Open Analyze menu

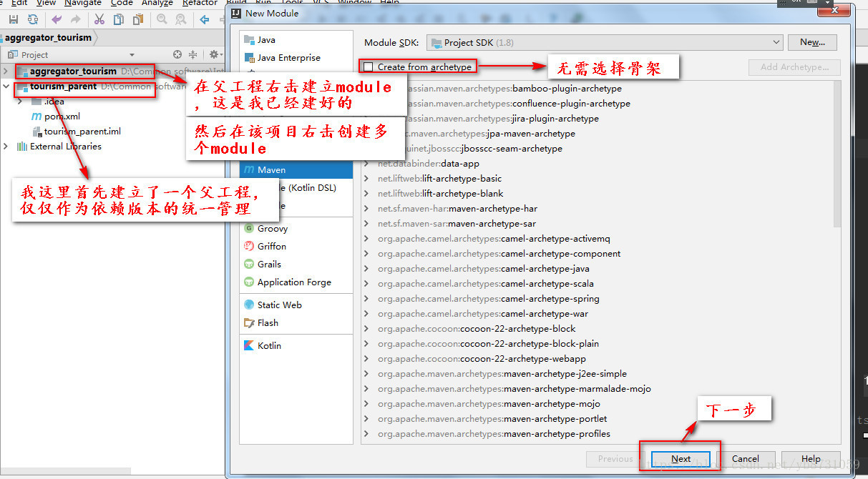pyautogui.click(x=157, y=3)
